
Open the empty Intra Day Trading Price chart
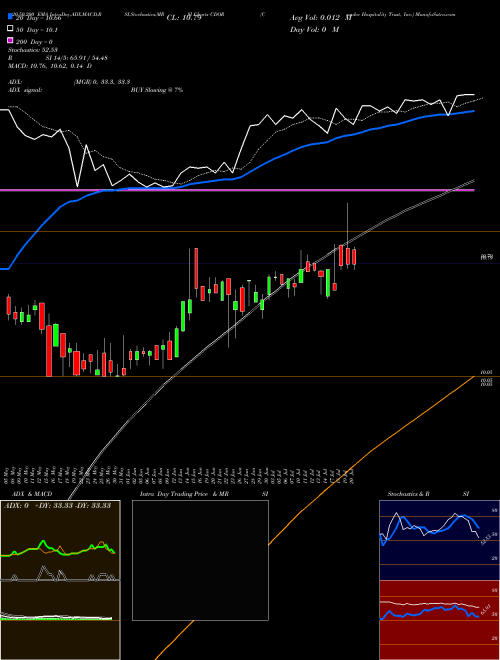click(x=200, y=560)
